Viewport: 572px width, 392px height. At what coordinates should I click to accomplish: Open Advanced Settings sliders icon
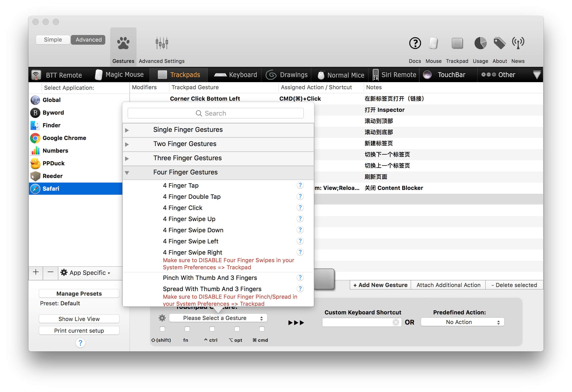pyautogui.click(x=162, y=43)
